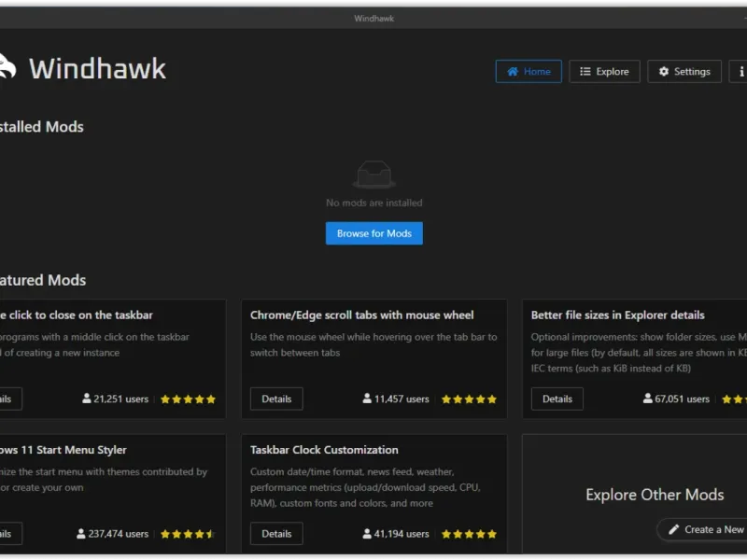Click the Explore Other Mods card

point(635,494)
